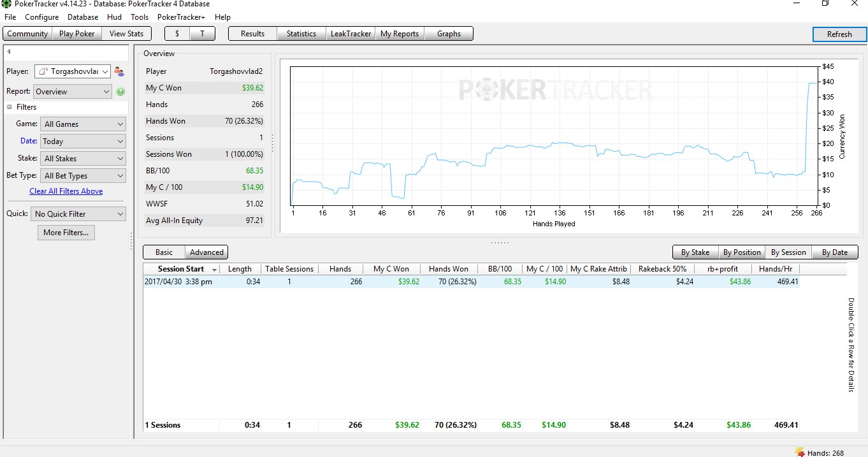Click the 'Hands: 268' status bar text

[825, 453]
